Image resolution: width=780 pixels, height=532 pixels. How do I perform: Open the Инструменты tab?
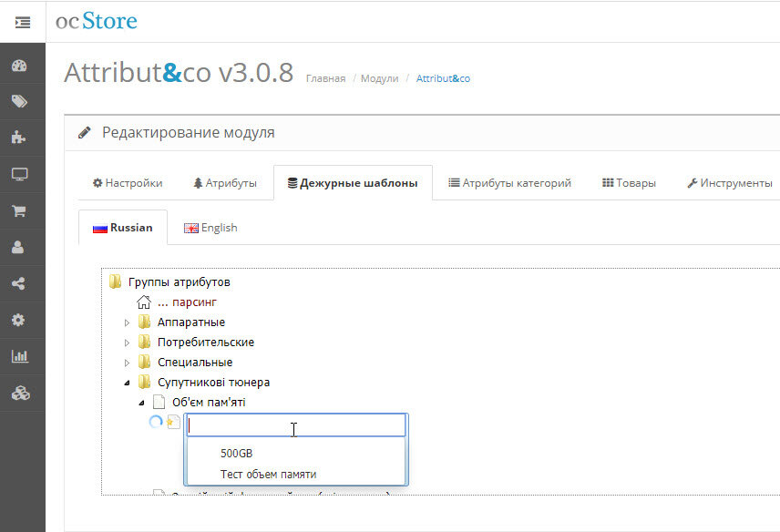729,183
